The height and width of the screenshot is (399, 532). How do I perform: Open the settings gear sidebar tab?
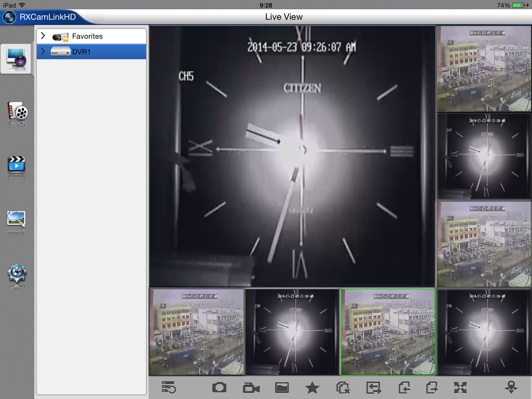pos(17,273)
